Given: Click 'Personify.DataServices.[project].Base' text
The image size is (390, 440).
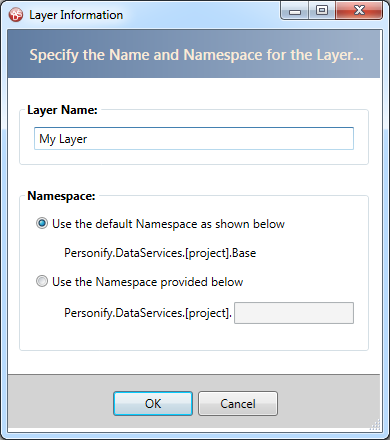Looking at the screenshot, I should (160, 253).
